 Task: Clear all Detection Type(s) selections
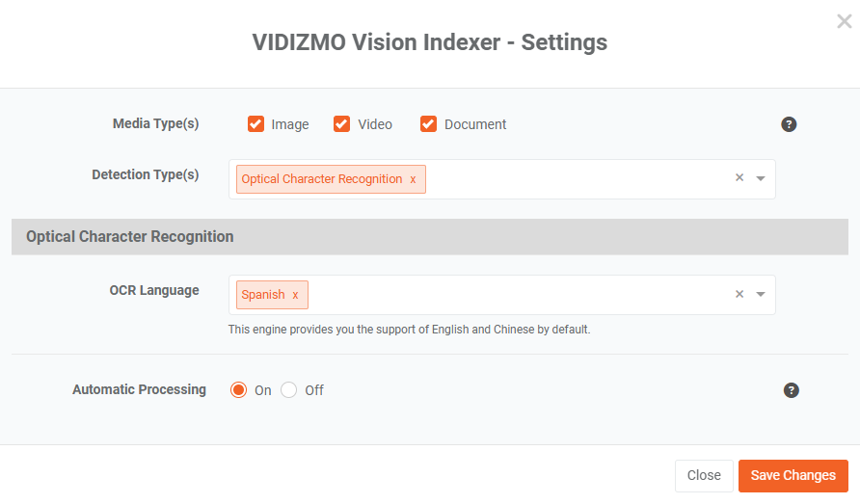click(x=739, y=177)
